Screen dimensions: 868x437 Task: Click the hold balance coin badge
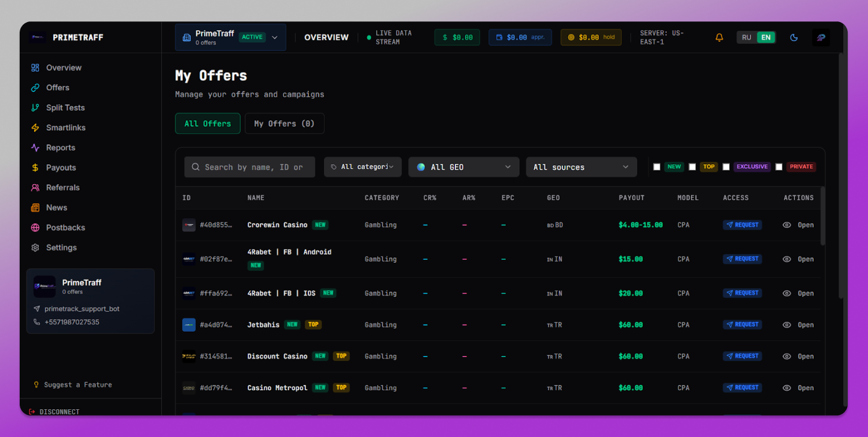(591, 37)
